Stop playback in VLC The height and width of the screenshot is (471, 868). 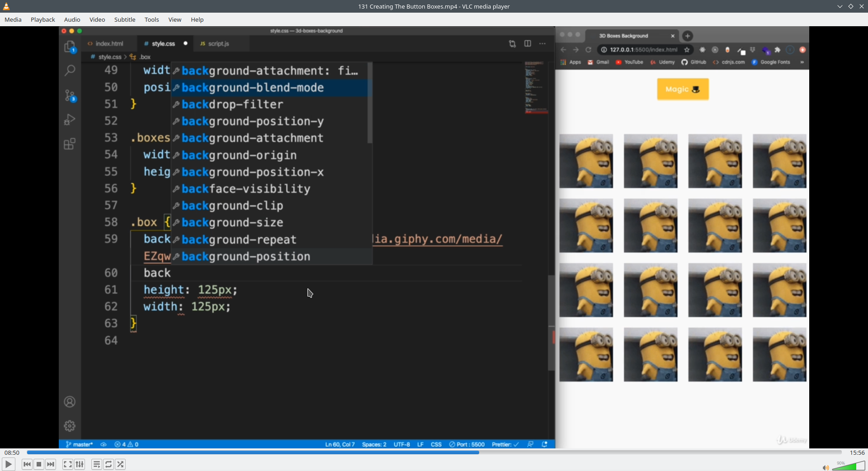pyautogui.click(x=39, y=464)
